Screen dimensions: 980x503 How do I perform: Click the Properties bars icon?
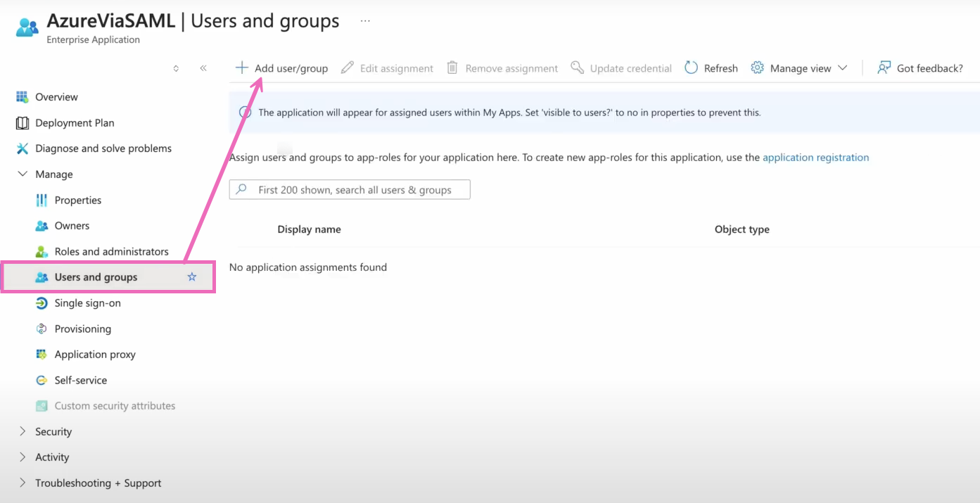(42, 200)
